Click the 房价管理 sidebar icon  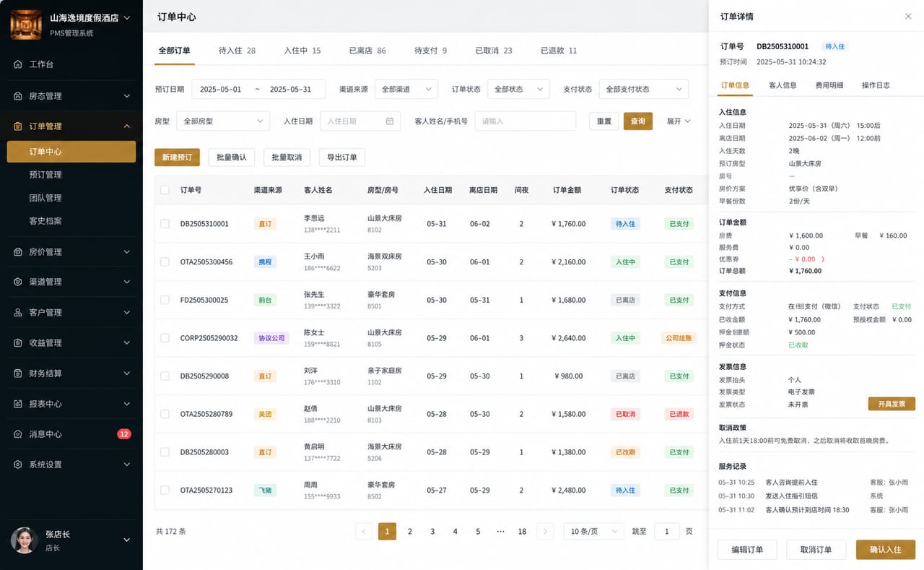pos(18,252)
